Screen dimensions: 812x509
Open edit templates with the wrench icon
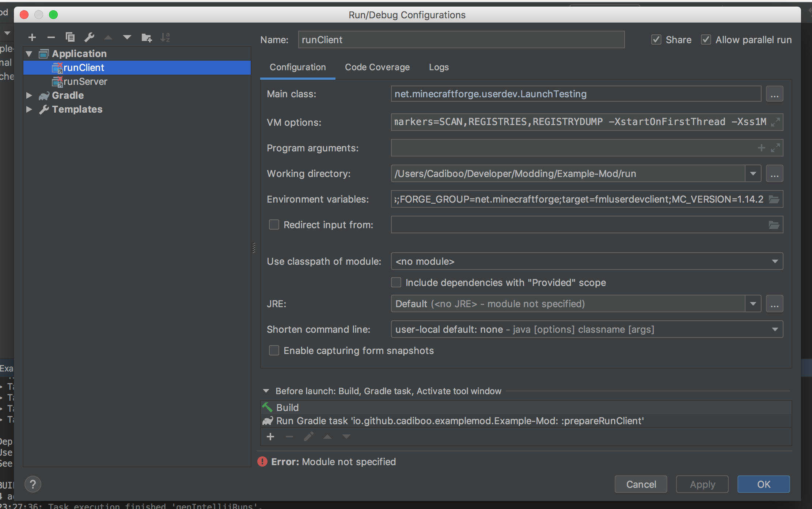[90, 37]
